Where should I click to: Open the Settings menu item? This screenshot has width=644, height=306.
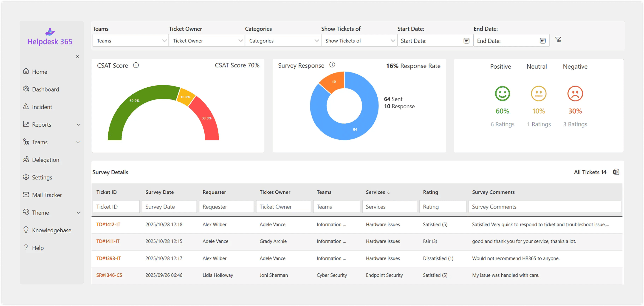tap(42, 177)
